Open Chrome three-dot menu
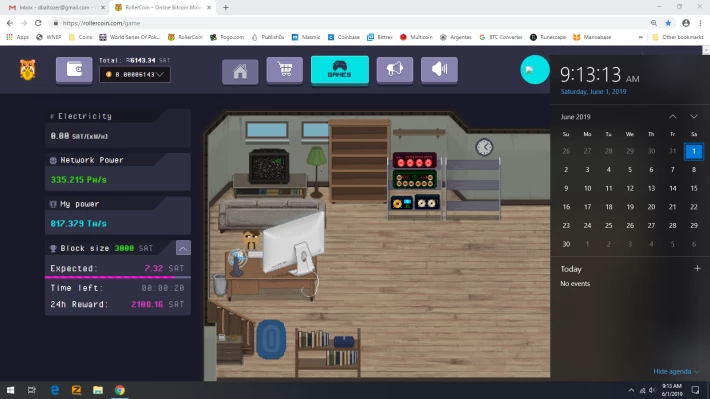 pyautogui.click(x=700, y=23)
